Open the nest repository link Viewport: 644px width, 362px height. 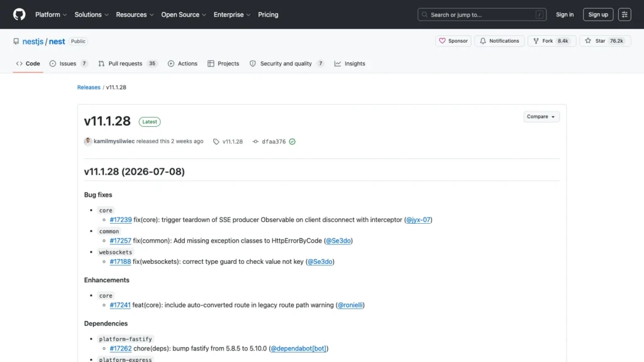coord(57,41)
